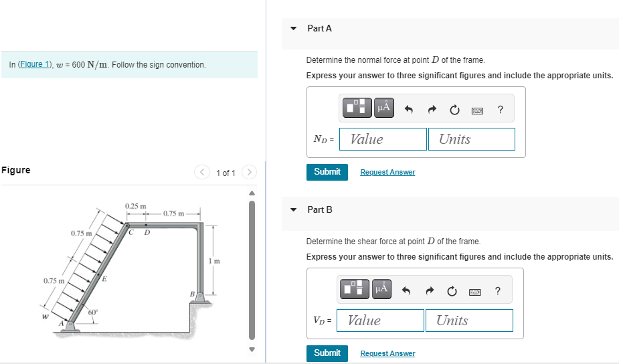This screenshot has width=619, height=364.
Task: Click the figure panel scrollbar thumb
Action: point(252,270)
